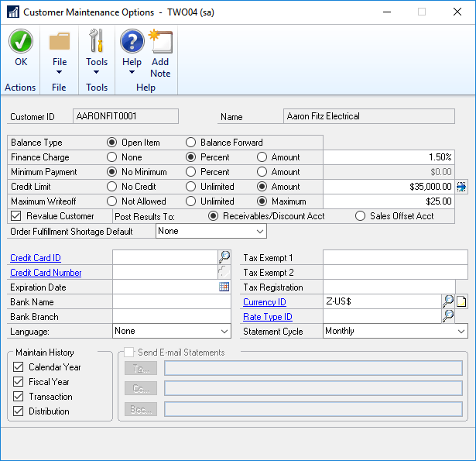Open the Tools wrench icon menu
The height and width of the screenshot is (461, 476).
click(x=97, y=43)
